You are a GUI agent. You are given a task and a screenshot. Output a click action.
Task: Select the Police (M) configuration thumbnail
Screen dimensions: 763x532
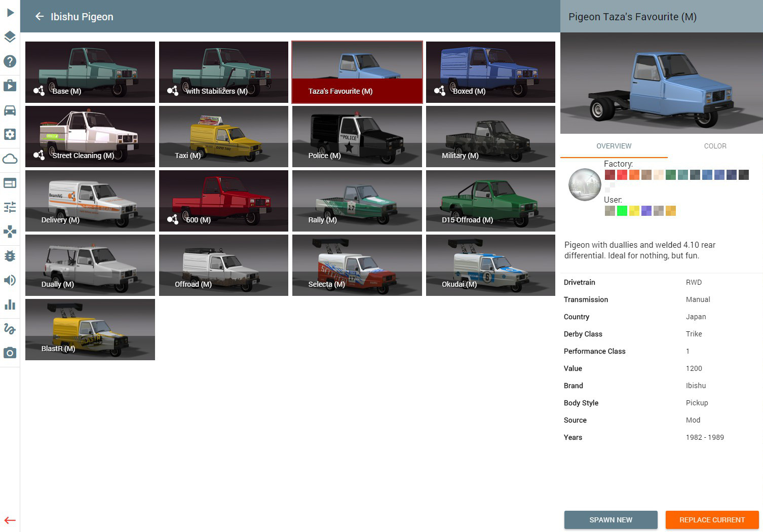(357, 136)
